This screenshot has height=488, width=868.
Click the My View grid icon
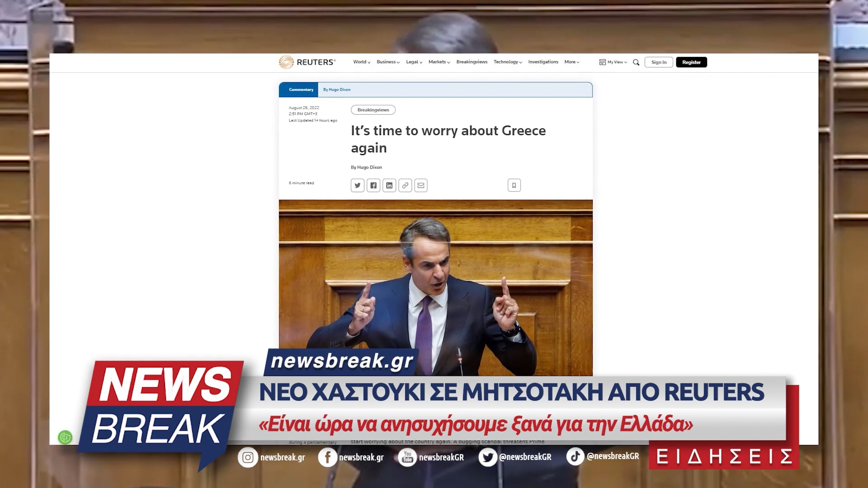click(x=602, y=62)
